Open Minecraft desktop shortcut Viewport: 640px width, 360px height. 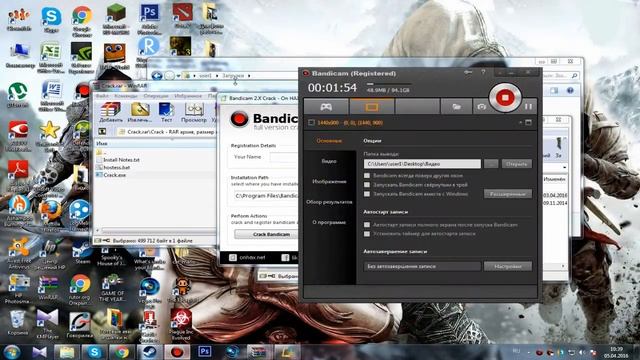click(x=116, y=20)
